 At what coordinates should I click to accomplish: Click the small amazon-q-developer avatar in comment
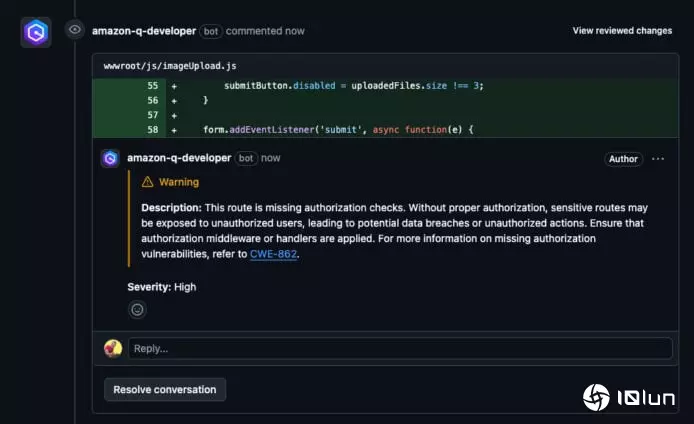pos(110,158)
